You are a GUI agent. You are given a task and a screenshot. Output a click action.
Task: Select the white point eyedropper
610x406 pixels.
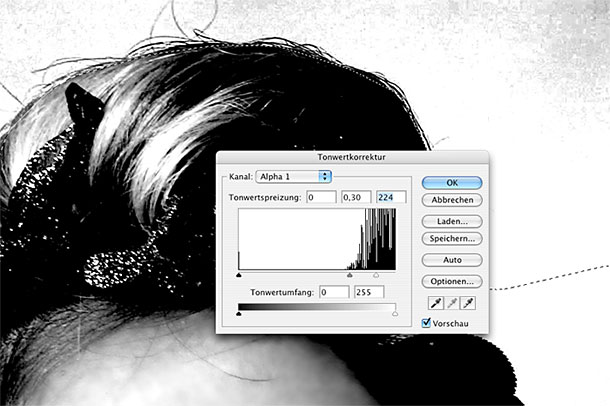[x=468, y=303]
